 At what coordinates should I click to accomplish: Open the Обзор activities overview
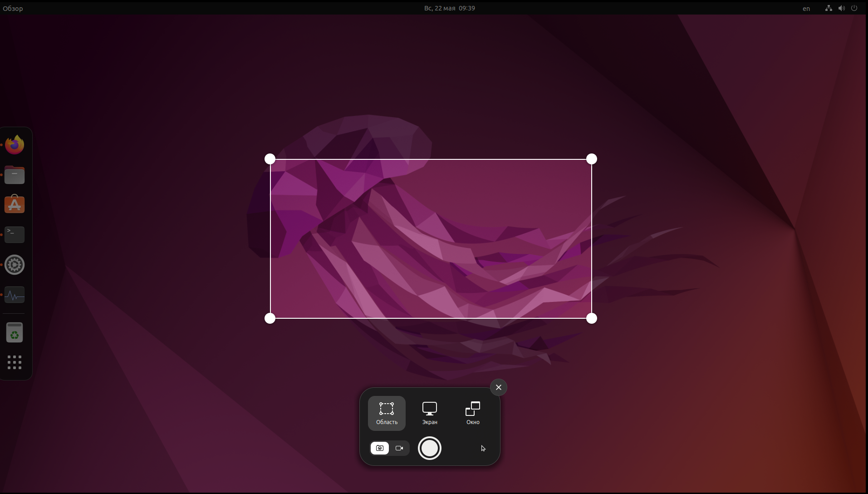click(x=13, y=8)
